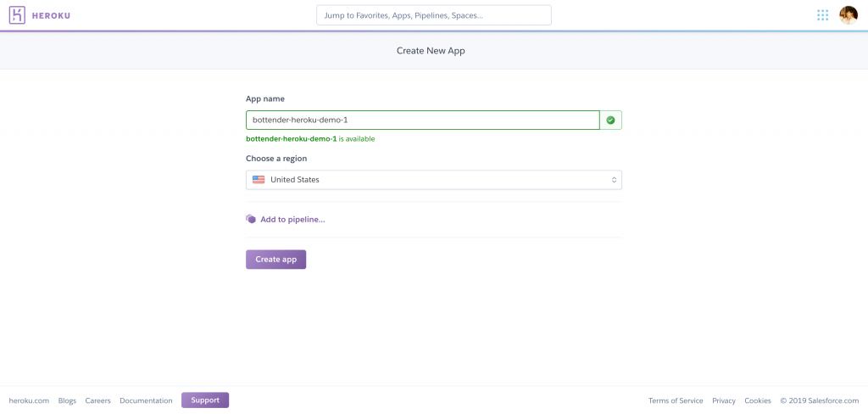The height and width of the screenshot is (414, 868).
Task: Click the Support button in footer
Action: coord(205,400)
